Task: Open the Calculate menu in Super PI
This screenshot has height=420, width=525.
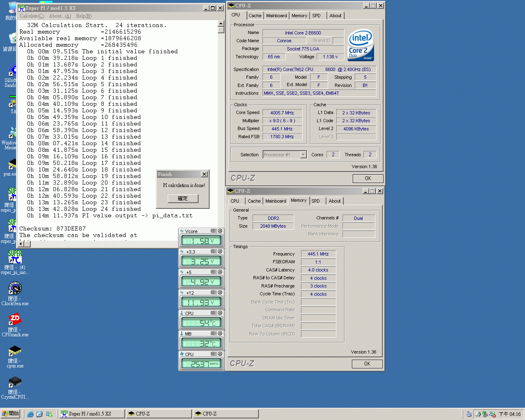Action: click(x=32, y=16)
